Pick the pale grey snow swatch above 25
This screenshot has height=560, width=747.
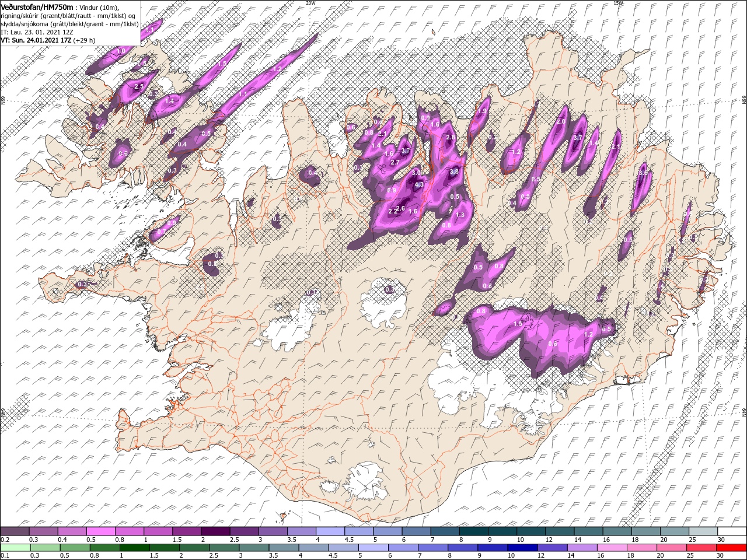(x=703, y=531)
